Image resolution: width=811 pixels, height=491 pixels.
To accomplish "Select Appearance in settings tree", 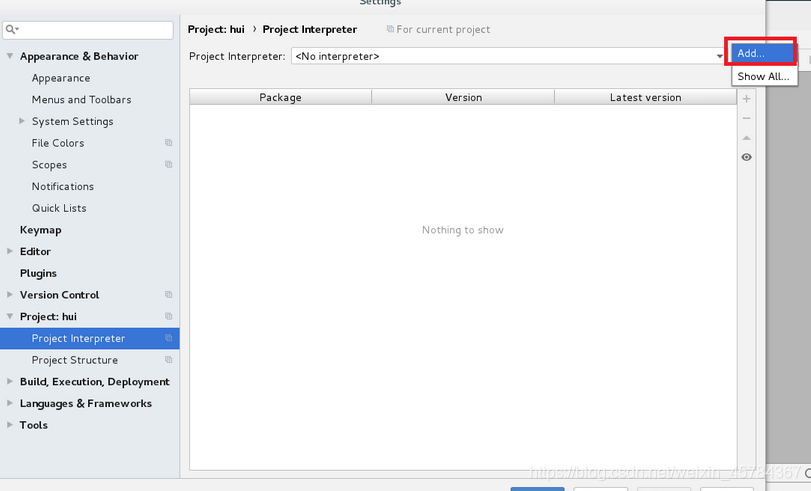I will click(61, 78).
